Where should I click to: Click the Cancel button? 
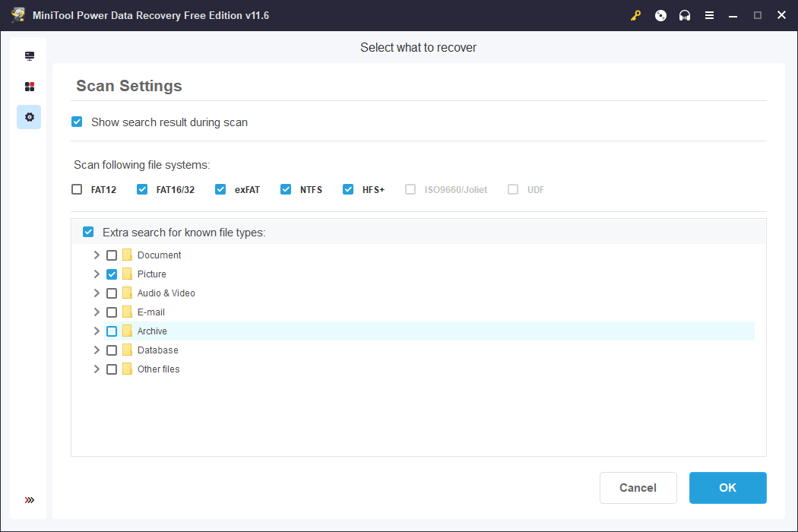(x=638, y=488)
